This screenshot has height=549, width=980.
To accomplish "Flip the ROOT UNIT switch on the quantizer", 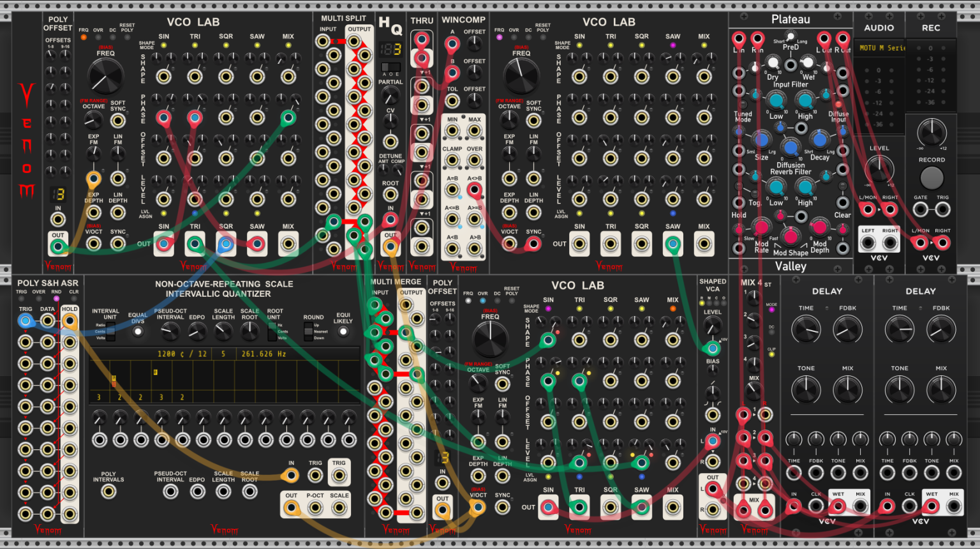I will 272,331.
